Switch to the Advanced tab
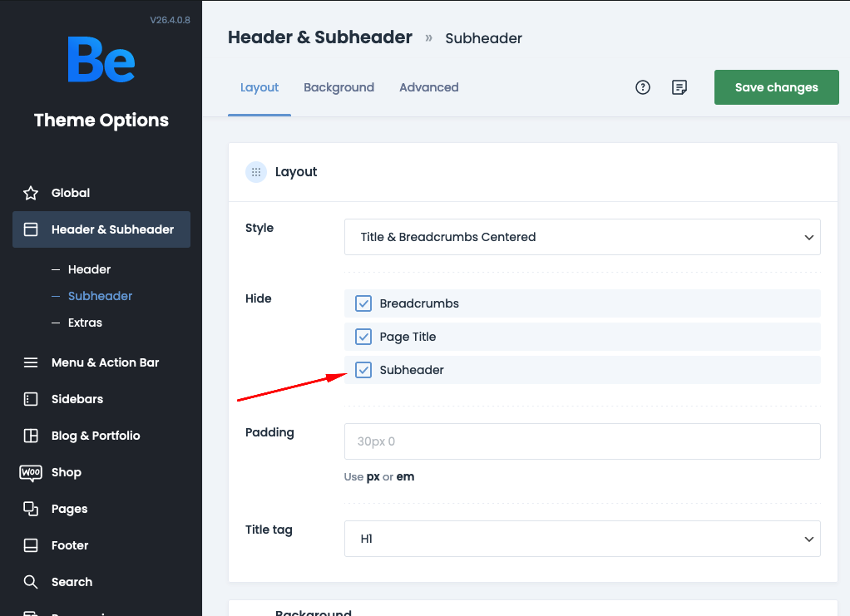Viewport: 850px width, 616px height. click(x=428, y=87)
